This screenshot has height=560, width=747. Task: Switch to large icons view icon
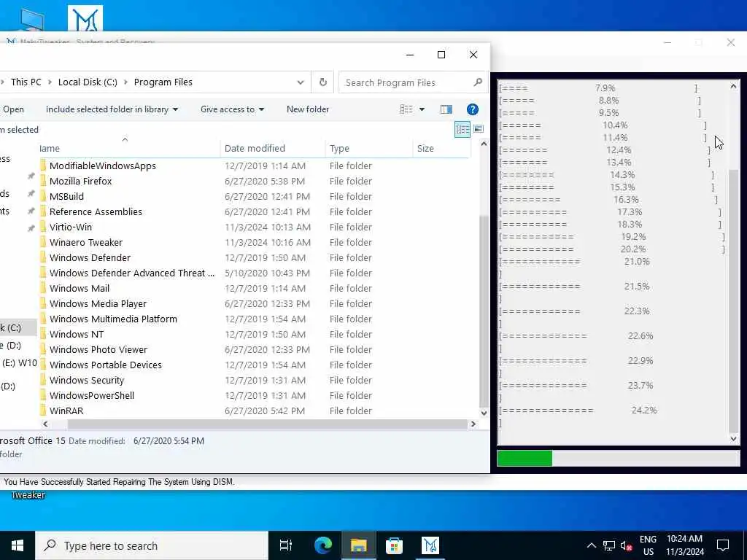click(479, 129)
